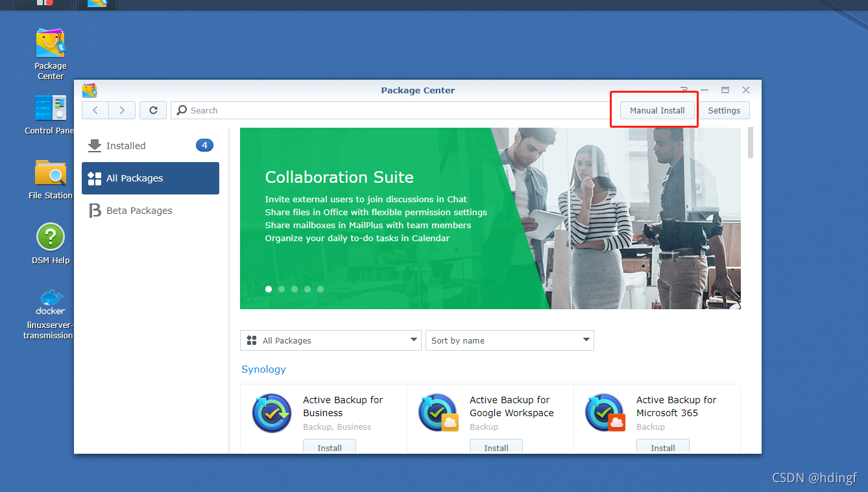Click the Main Menu taskbar button
The width and height of the screenshot is (868, 492).
[x=45, y=4]
